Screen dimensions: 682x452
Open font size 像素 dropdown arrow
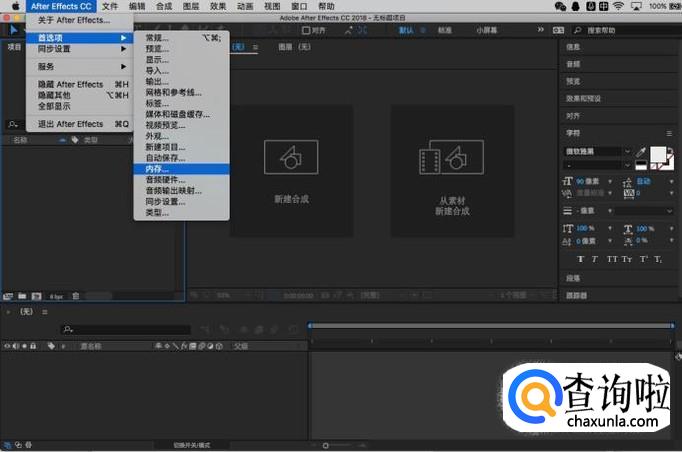[610, 181]
